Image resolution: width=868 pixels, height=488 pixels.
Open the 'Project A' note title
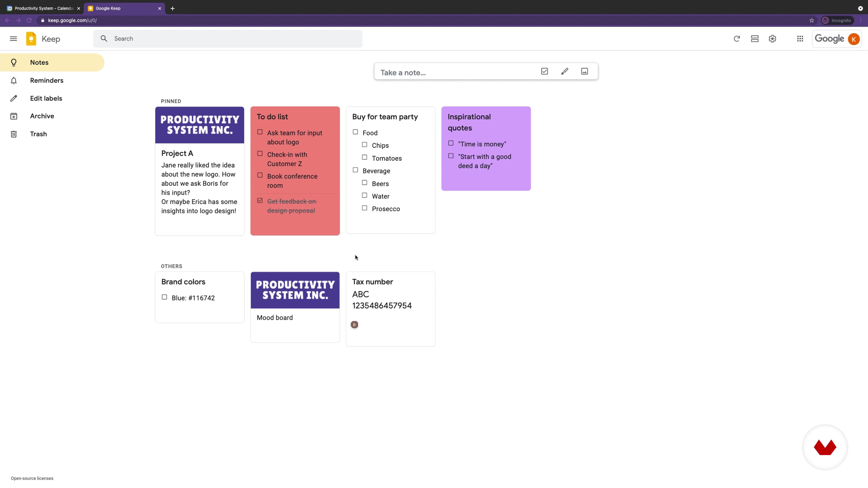(177, 154)
